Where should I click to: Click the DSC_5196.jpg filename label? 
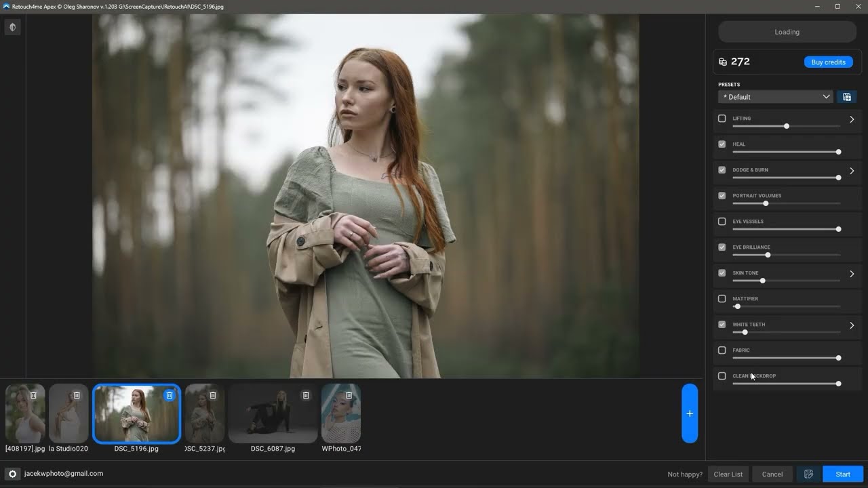(136, 449)
